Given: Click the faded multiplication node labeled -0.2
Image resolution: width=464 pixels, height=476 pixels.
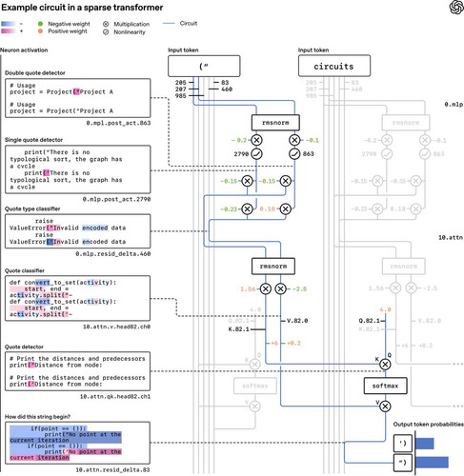Looking at the screenshot, I should click(387, 140).
